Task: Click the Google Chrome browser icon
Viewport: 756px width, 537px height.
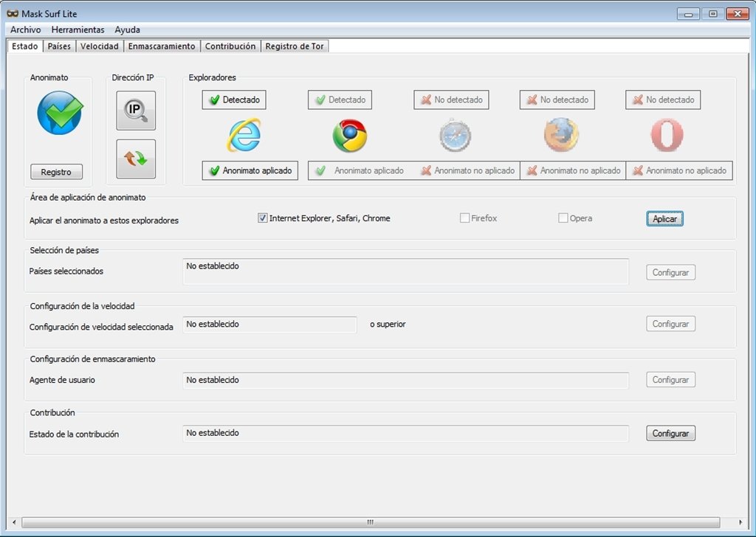Action: click(349, 135)
